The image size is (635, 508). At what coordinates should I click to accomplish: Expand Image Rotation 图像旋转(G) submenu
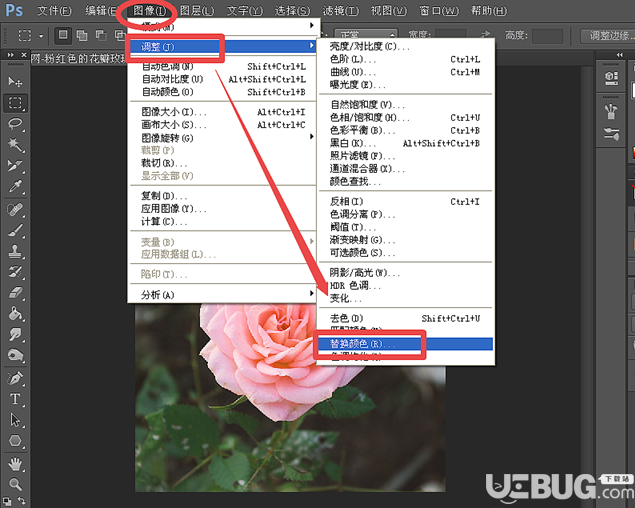tap(222, 138)
